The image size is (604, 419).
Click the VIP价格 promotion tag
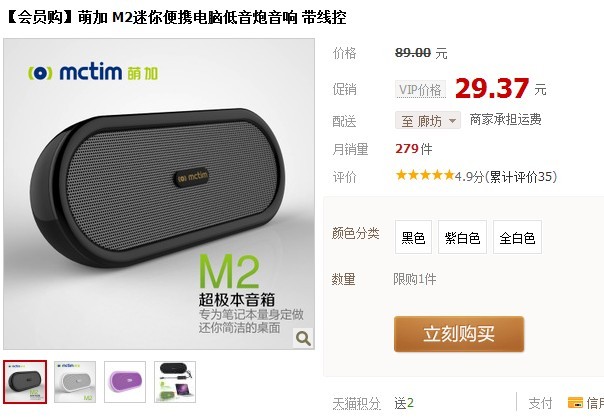click(x=420, y=90)
